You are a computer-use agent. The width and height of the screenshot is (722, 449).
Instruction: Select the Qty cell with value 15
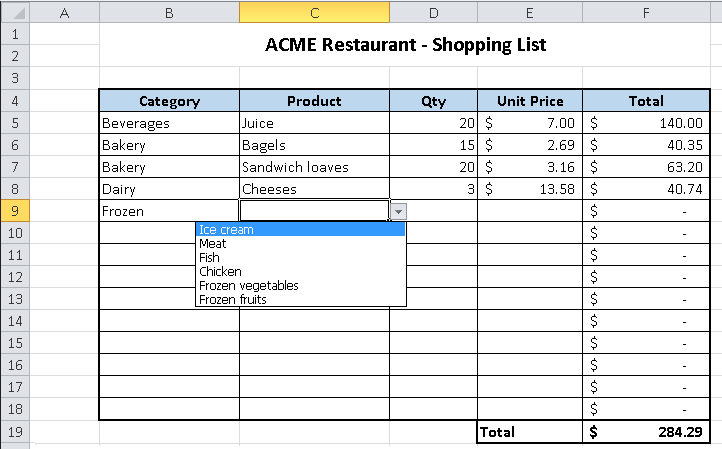point(434,145)
